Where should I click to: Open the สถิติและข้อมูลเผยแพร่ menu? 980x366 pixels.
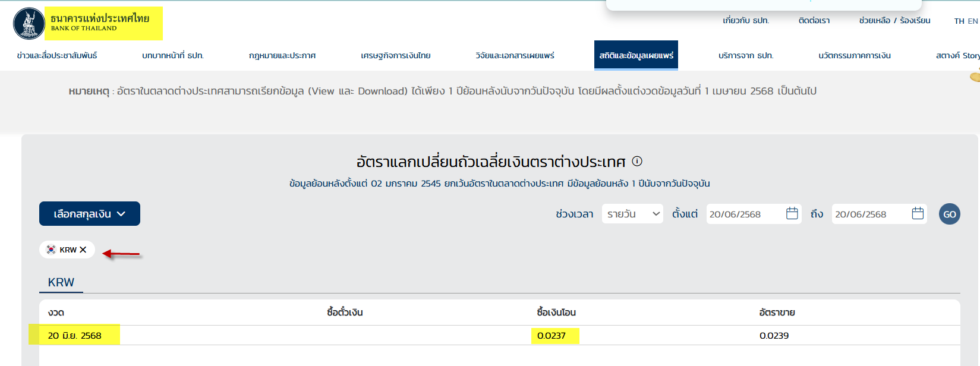[x=636, y=55]
